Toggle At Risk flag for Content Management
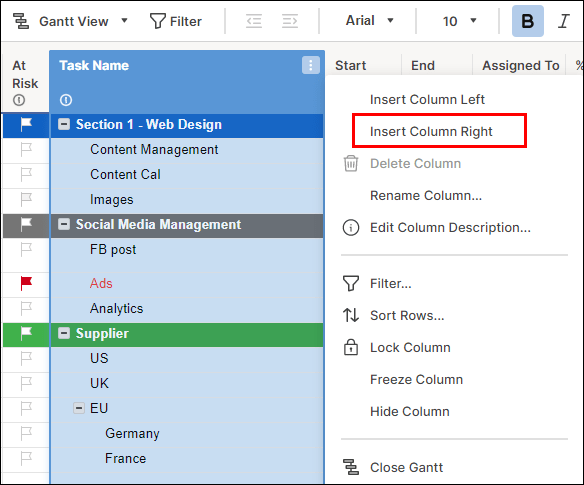The height and width of the screenshot is (485, 584). click(x=26, y=150)
